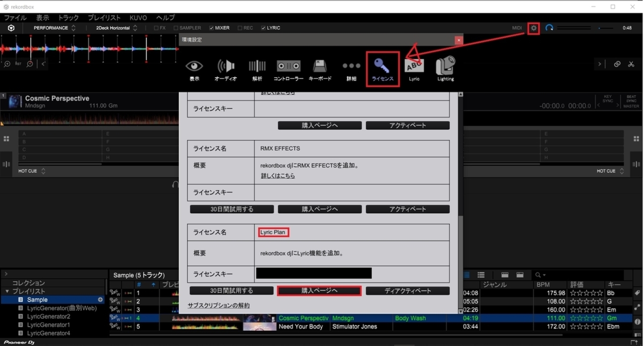Image resolution: width=644 pixels, height=346 pixels.
Task: Expand panel with right arrow near link icon
Action: (599, 64)
